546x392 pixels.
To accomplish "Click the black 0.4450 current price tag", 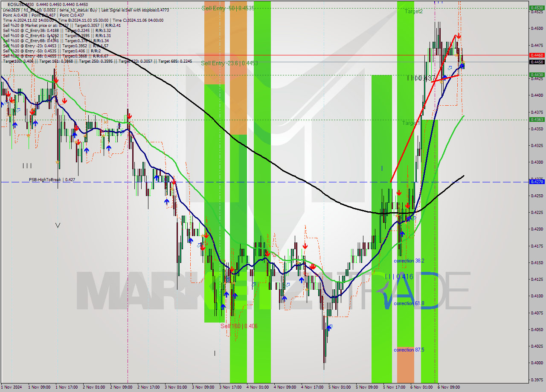I will click(537, 62).
